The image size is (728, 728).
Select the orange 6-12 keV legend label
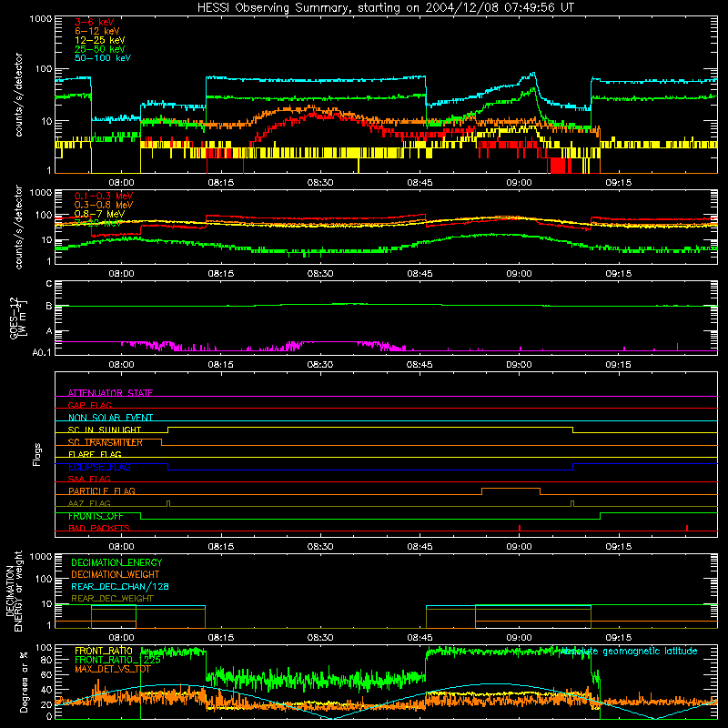tap(97, 31)
